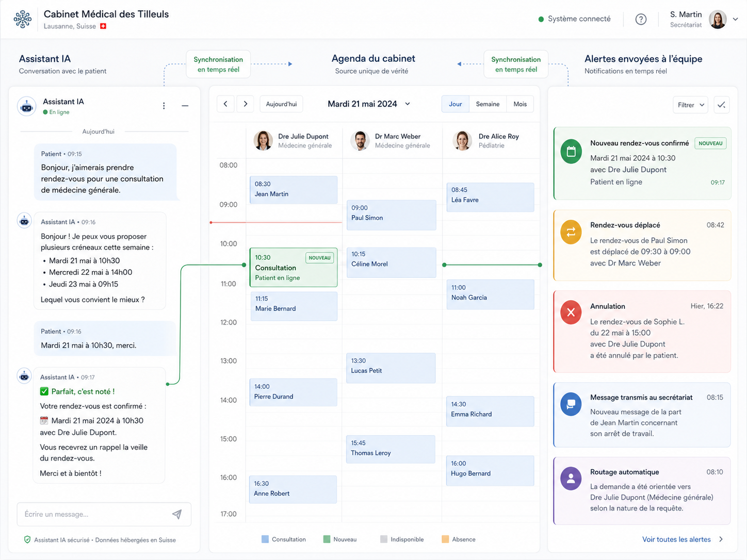Viewport: 747px width, 560px height.
Task: Open the help question mark icon
Action: (x=641, y=19)
